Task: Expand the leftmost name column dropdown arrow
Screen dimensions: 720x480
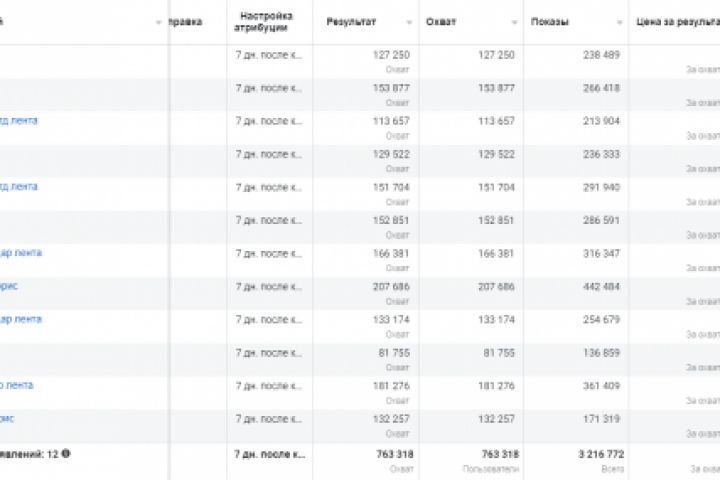Action: pyautogui.click(x=159, y=22)
